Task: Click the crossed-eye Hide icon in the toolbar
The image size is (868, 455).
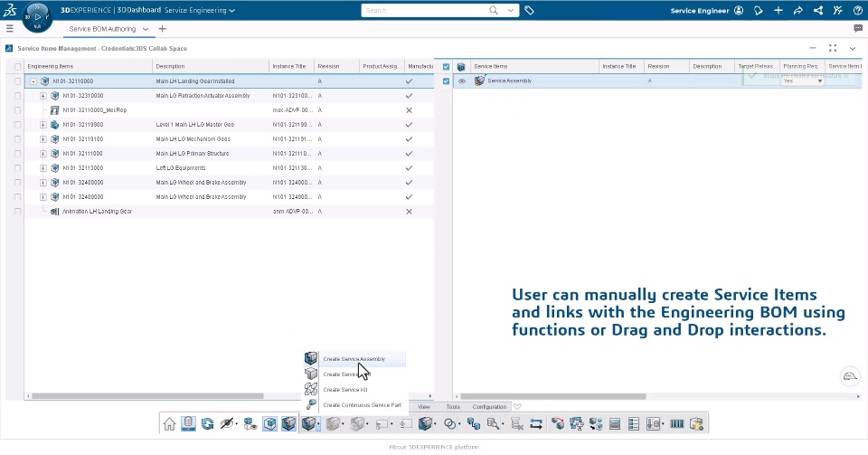Action: click(x=226, y=424)
